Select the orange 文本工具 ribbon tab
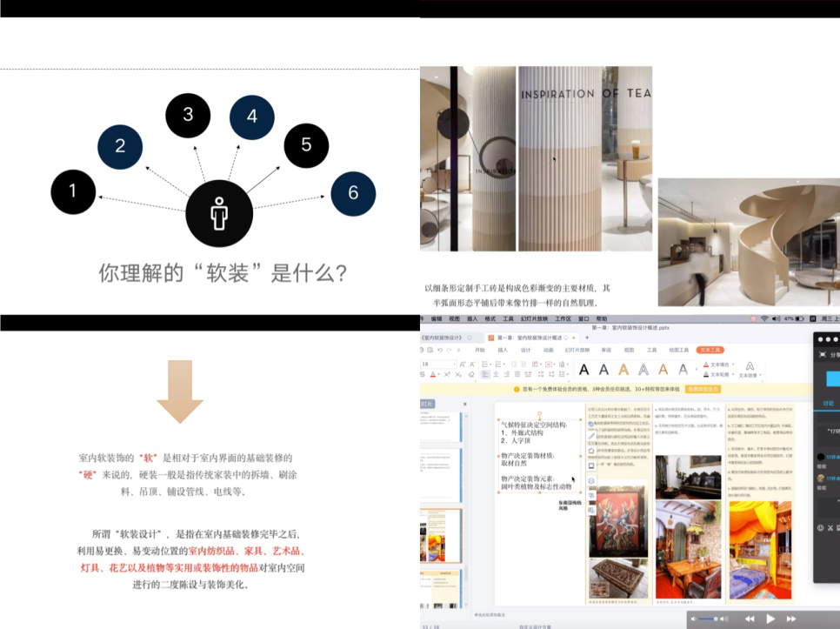This screenshot has height=629, width=840. click(710, 350)
